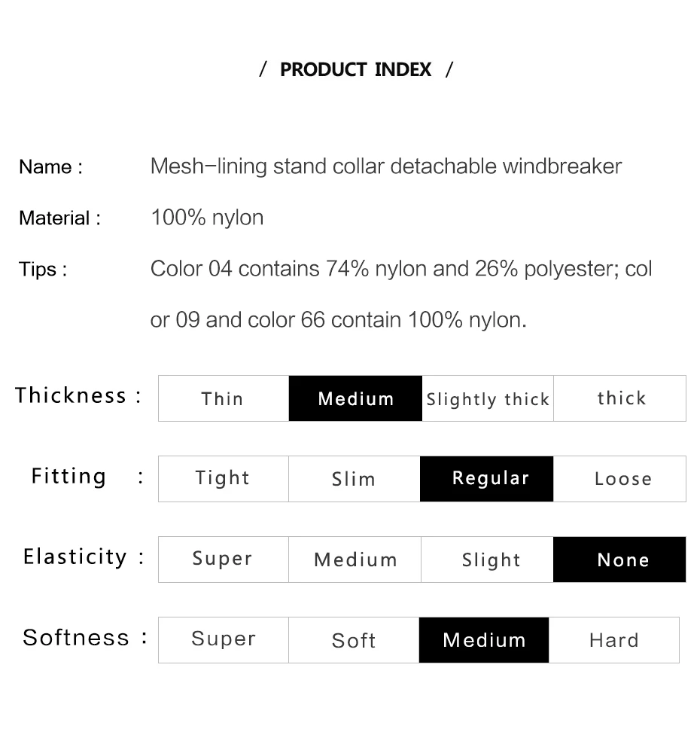Click the windbreaker product name text
The width and height of the screenshot is (700, 747).
(386, 166)
